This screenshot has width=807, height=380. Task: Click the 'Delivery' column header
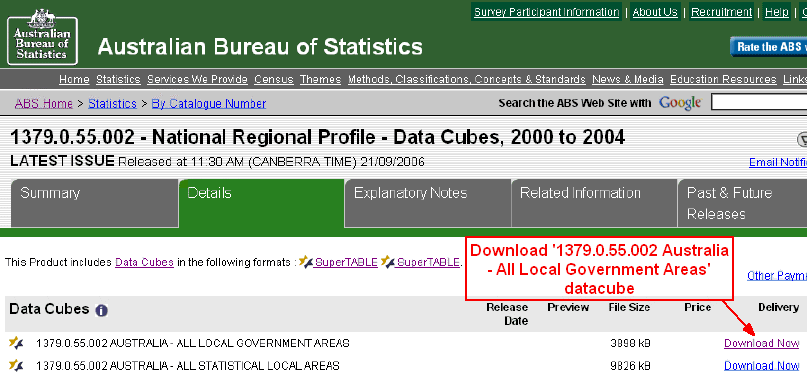pyautogui.click(x=779, y=307)
